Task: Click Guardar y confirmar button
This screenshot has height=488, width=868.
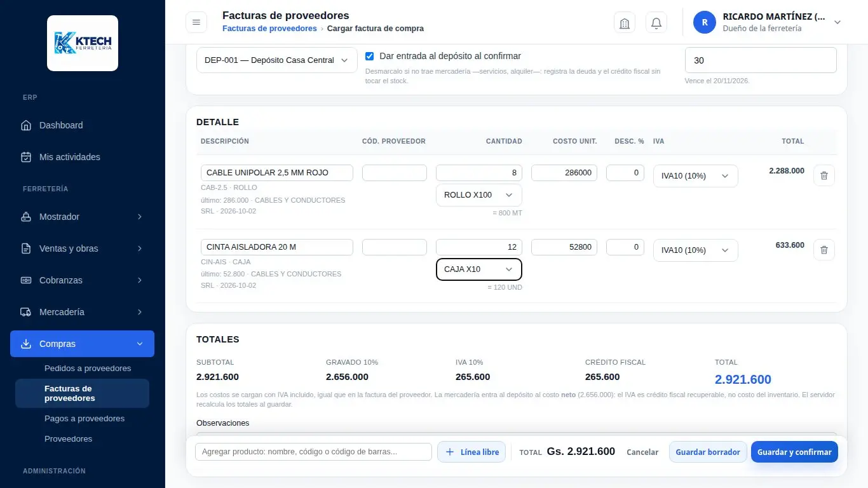Action: pyautogui.click(x=794, y=452)
